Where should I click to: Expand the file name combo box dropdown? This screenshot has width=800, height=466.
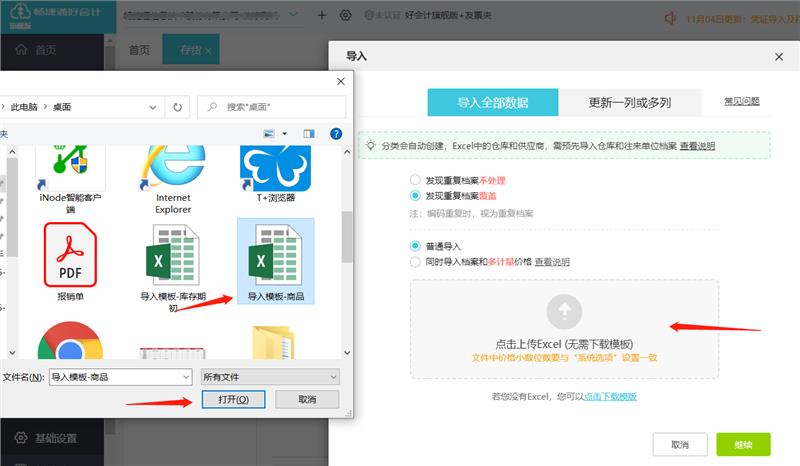click(x=184, y=377)
